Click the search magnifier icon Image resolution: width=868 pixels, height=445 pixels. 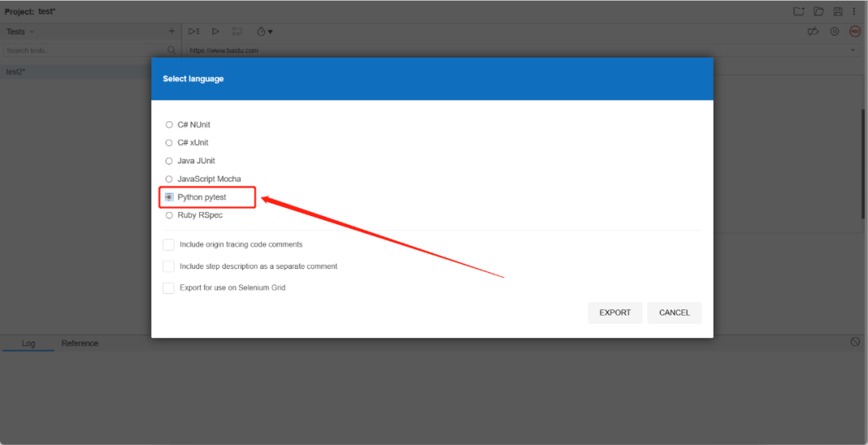coord(172,51)
